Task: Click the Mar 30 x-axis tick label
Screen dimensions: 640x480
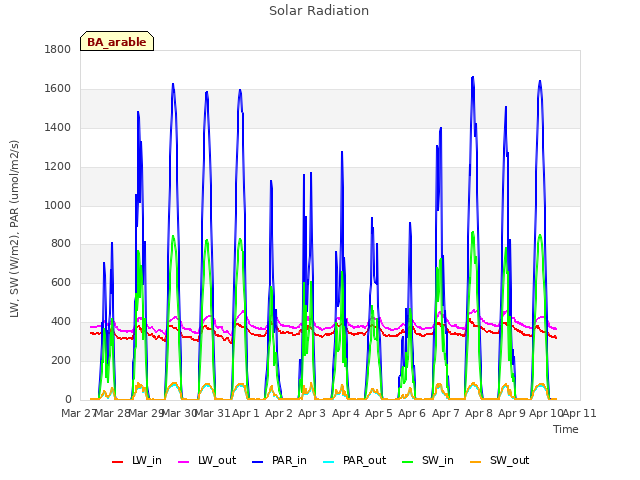Action: tap(180, 413)
